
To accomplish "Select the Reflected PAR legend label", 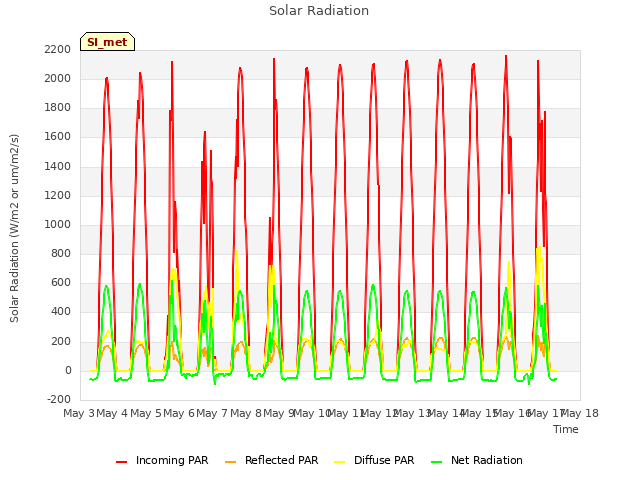I will pyautogui.click(x=281, y=460).
